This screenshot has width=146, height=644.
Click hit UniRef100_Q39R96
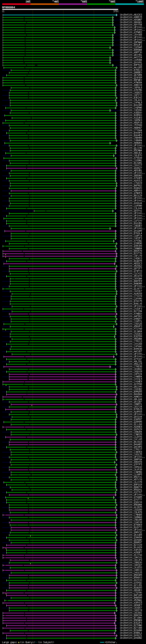pos(131,243)
